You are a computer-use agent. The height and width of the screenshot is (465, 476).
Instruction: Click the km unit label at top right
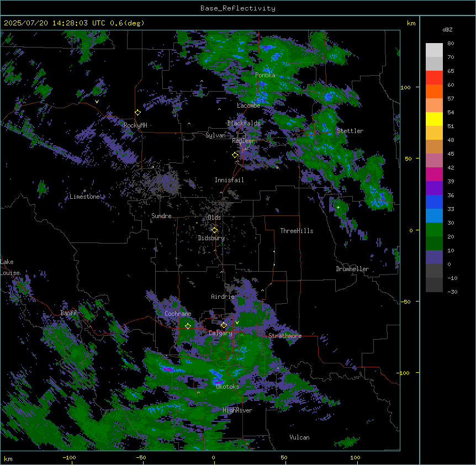[x=411, y=23]
